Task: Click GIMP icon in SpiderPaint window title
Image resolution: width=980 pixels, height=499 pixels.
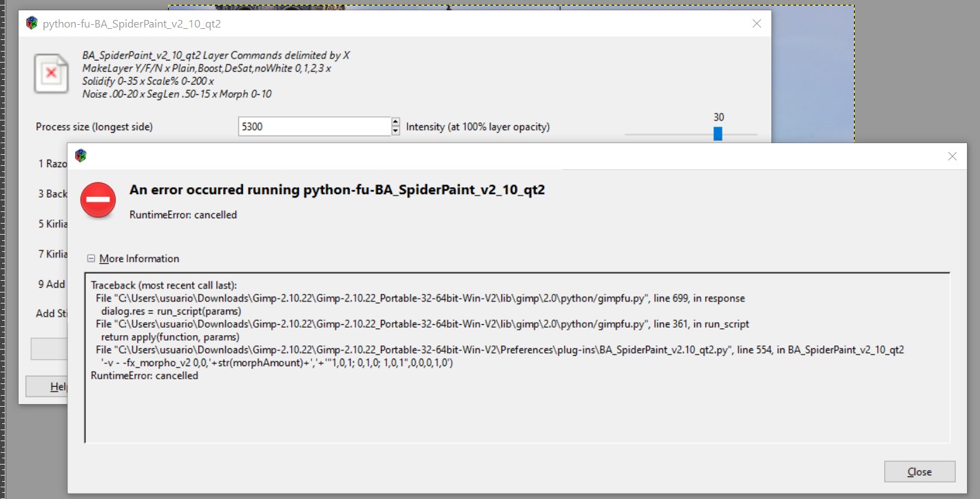Action: (x=32, y=23)
